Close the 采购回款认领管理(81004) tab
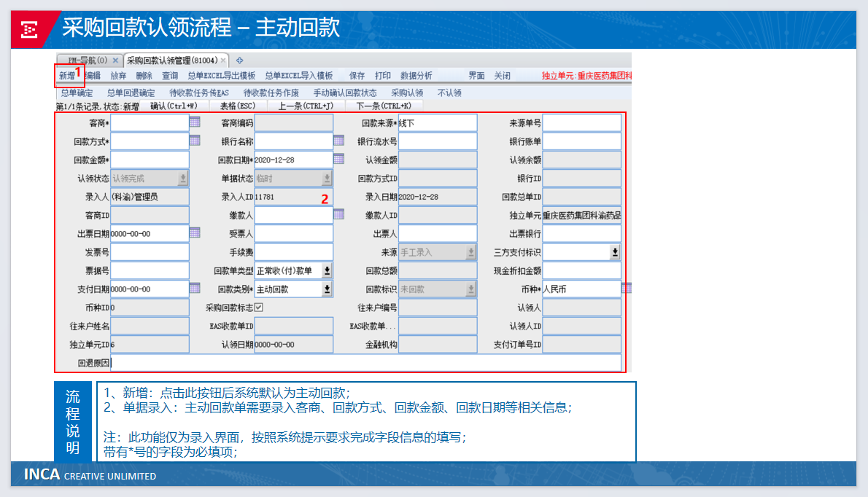 click(x=223, y=60)
